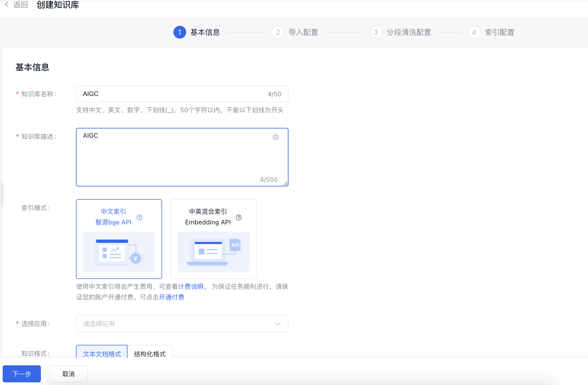Viewport: 588px width, 385px height.
Task: Select the 中文索引 智源bge API card
Action: pyautogui.click(x=119, y=239)
